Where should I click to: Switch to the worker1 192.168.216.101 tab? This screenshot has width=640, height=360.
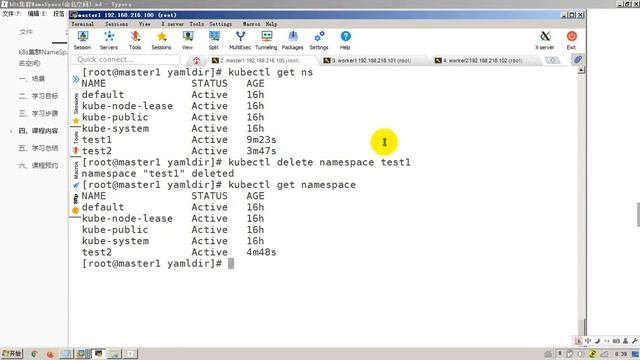tap(371, 60)
